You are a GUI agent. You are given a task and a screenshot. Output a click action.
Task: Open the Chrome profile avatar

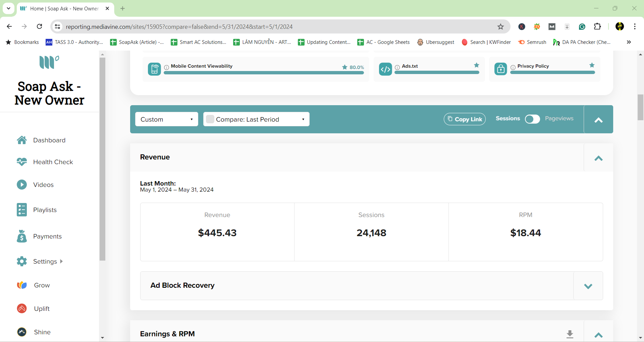(620, 26)
